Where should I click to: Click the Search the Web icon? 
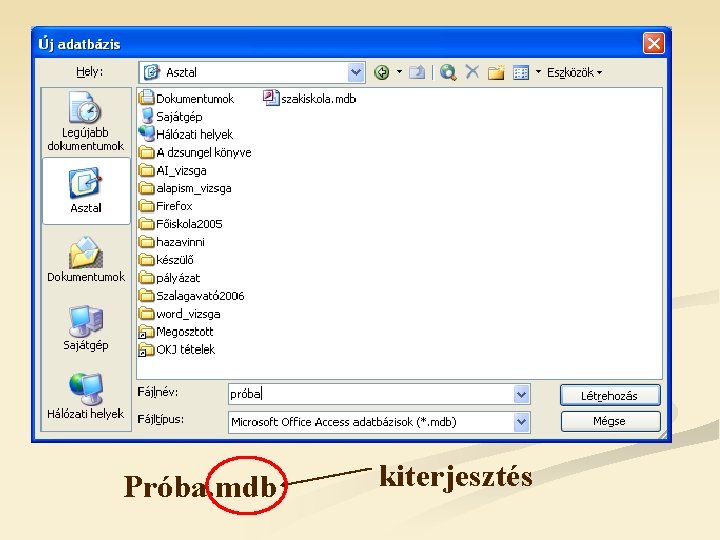coord(448,72)
